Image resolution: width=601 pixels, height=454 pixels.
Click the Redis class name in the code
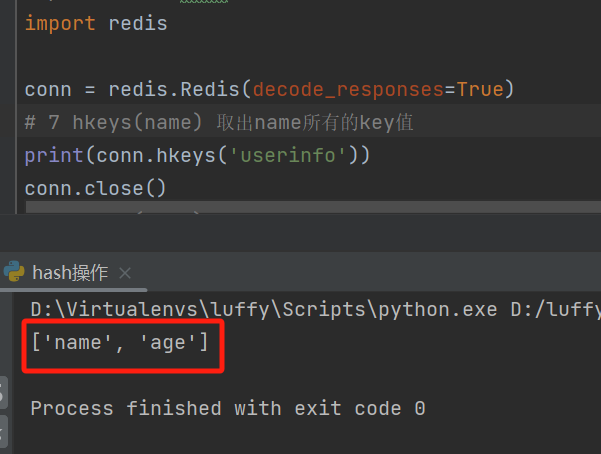click(x=205, y=90)
